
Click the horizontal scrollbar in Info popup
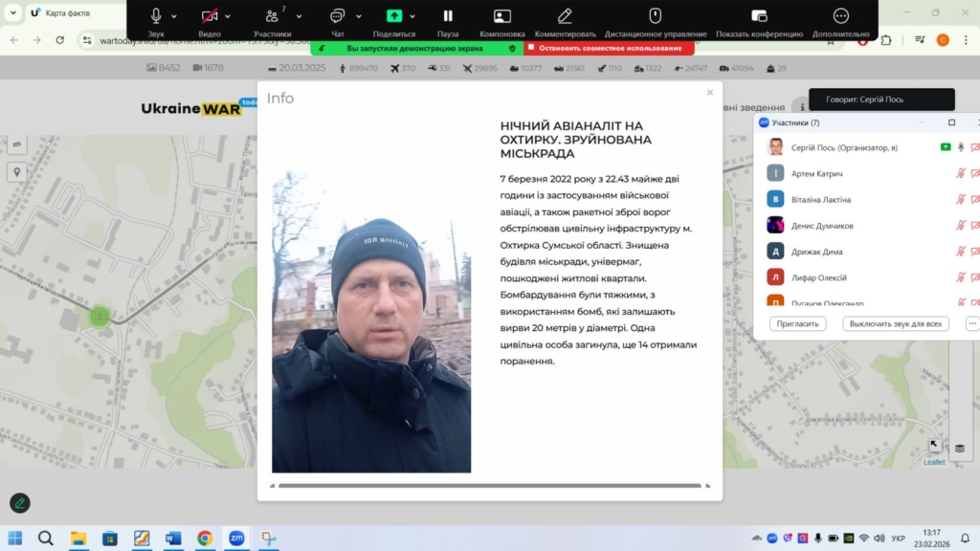point(489,486)
